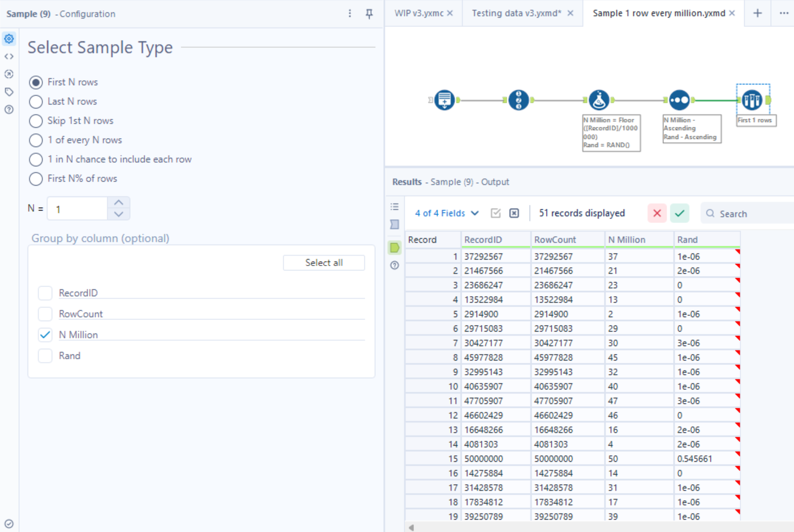Open the XML code view icon in sidebar
Image resolution: width=794 pixels, height=532 pixels.
(x=9, y=56)
